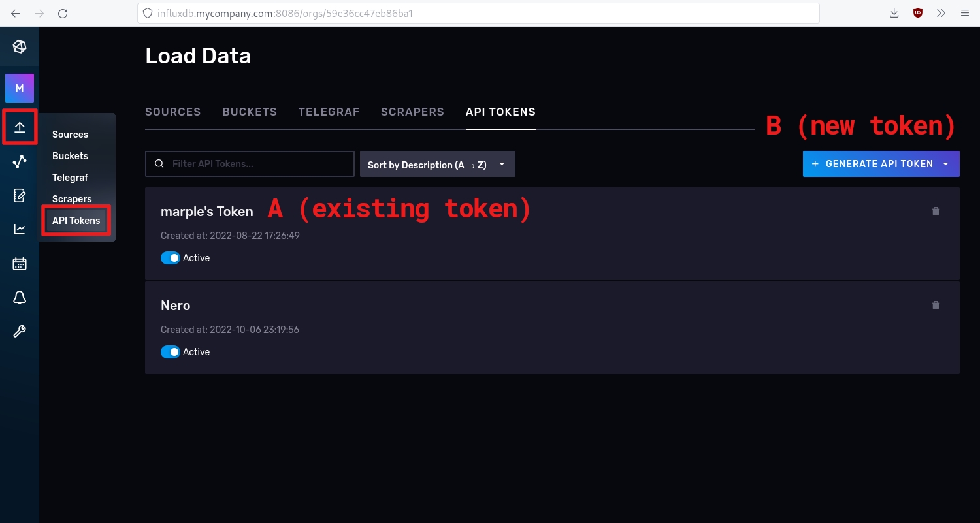Delete marple's Token with trash icon
This screenshot has width=980, height=523.
[x=936, y=211]
